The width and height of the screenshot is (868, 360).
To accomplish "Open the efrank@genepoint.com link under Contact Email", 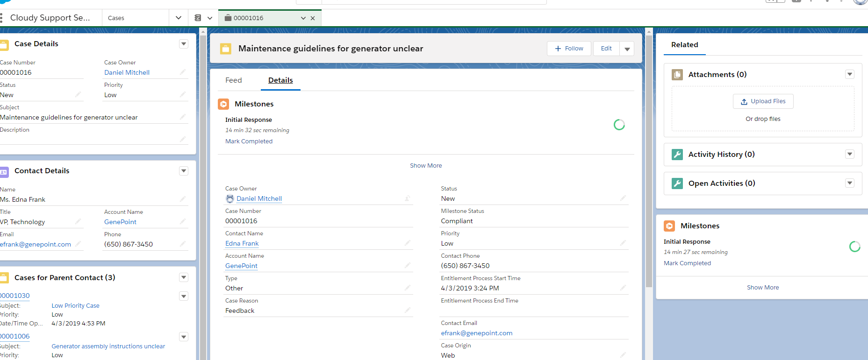I will [x=476, y=333].
